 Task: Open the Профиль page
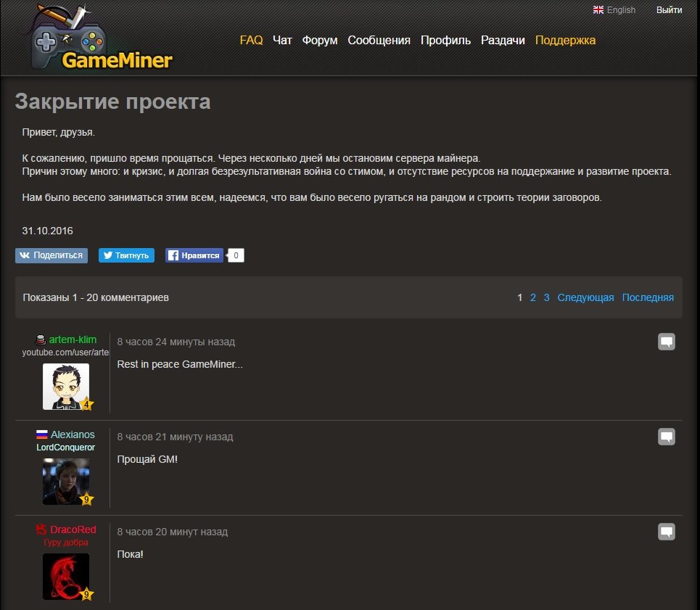click(x=445, y=40)
